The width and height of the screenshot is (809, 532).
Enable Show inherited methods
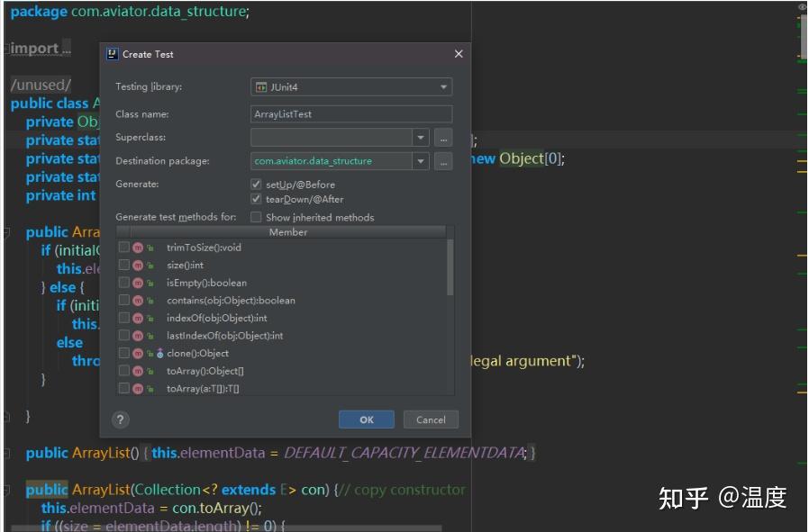255,217
